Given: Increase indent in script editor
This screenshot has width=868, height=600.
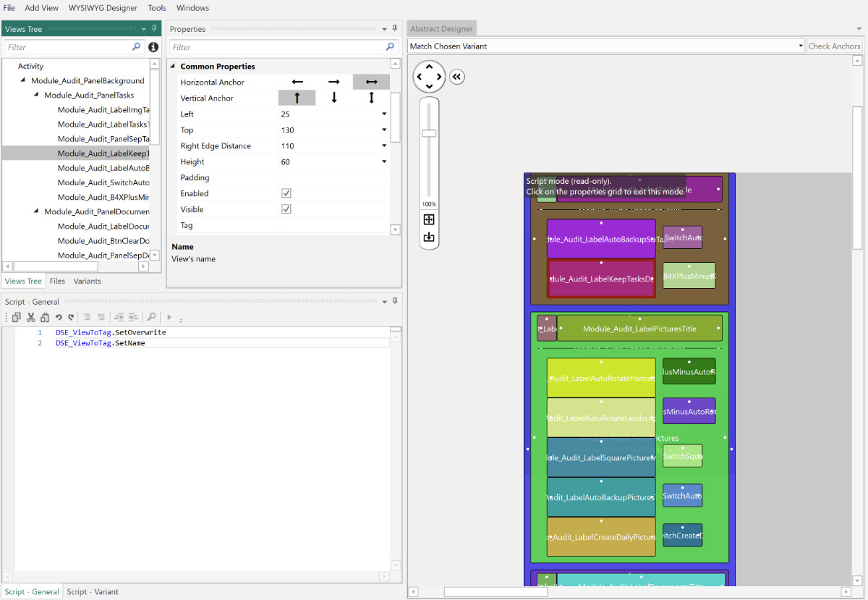Looking at the screenshot, I should (133, 317).
